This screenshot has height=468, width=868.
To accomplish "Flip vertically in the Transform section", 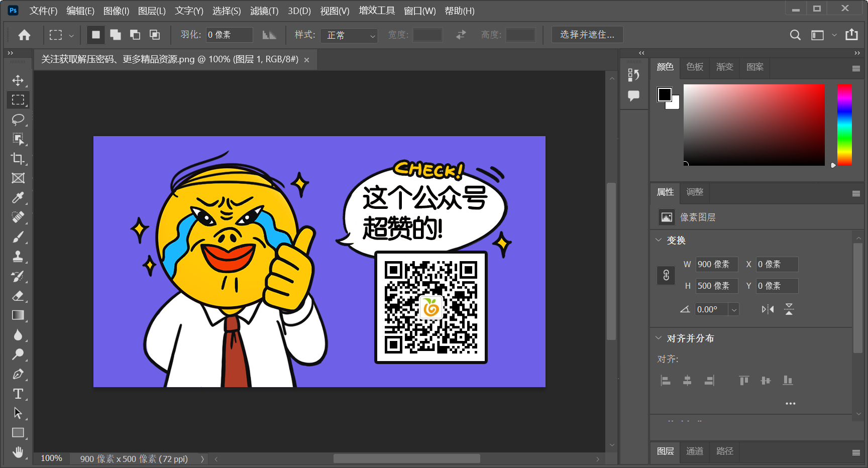I will click(789, 309).
